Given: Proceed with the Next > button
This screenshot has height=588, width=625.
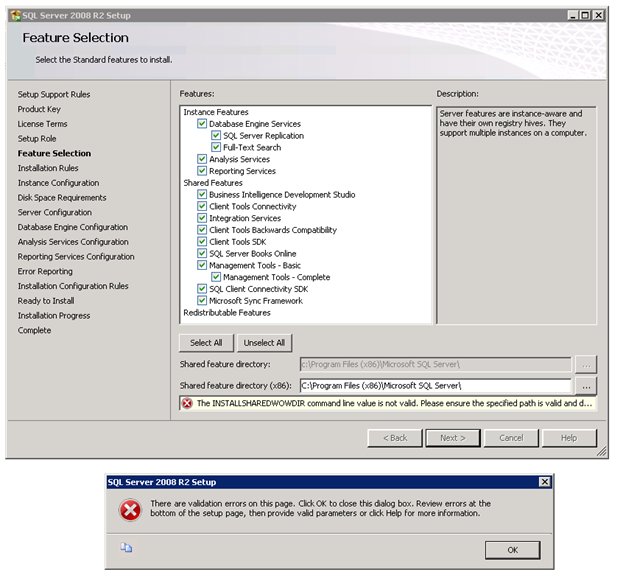Looking at the screenshot, I should click(453, 438).
